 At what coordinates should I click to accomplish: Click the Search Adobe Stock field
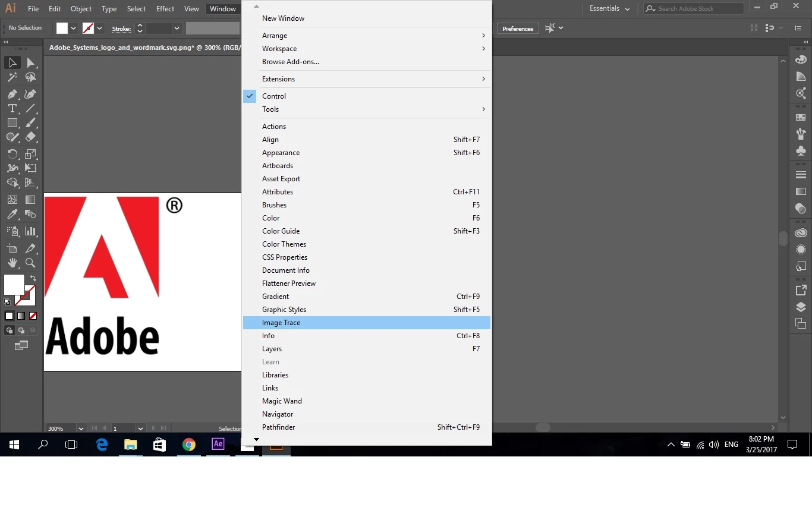click(x=694, y=8)
